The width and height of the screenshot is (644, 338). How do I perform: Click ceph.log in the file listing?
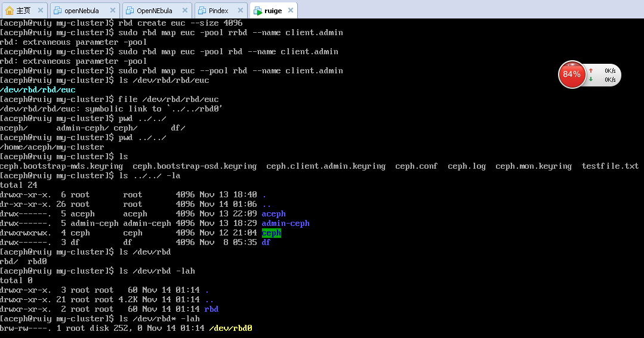467,166
